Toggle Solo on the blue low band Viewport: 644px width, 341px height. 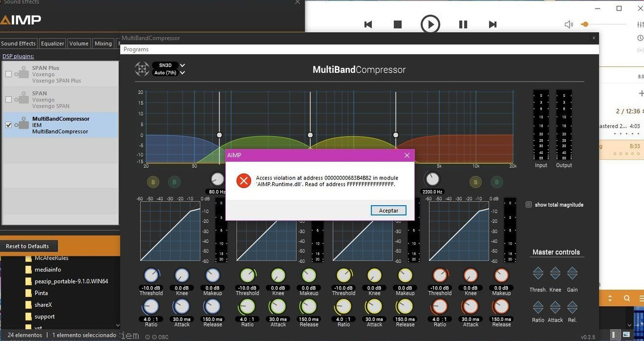pyautogui.click(x=153, y=182)
